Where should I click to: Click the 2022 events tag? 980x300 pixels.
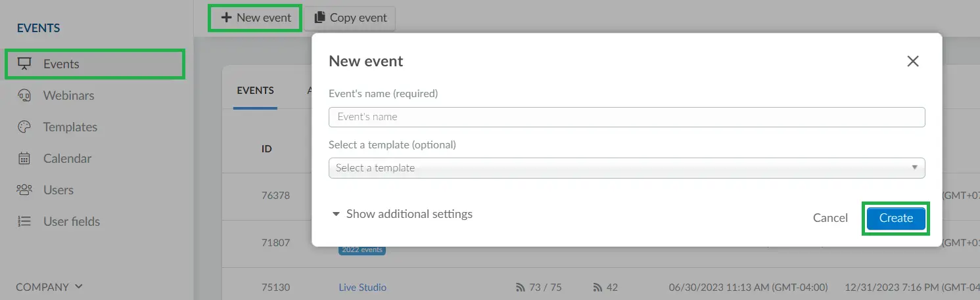pos(362,250)
